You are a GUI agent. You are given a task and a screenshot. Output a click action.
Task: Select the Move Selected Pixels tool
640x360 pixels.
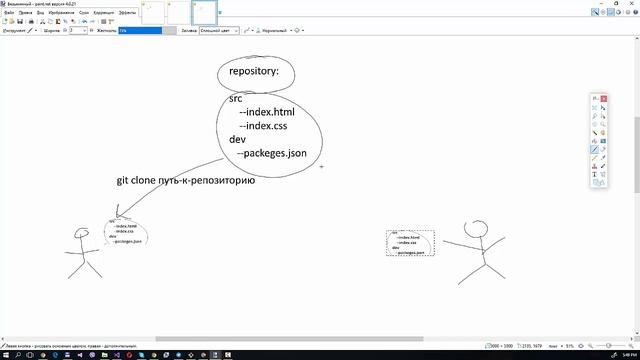[603, 108]
